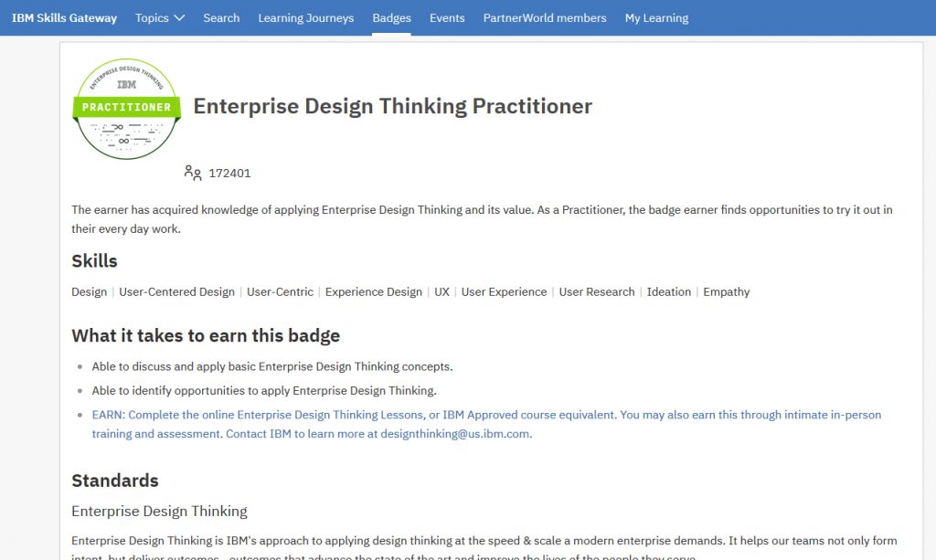Select the Ideation skill tag
936x560 pixels.
(669, 291)
